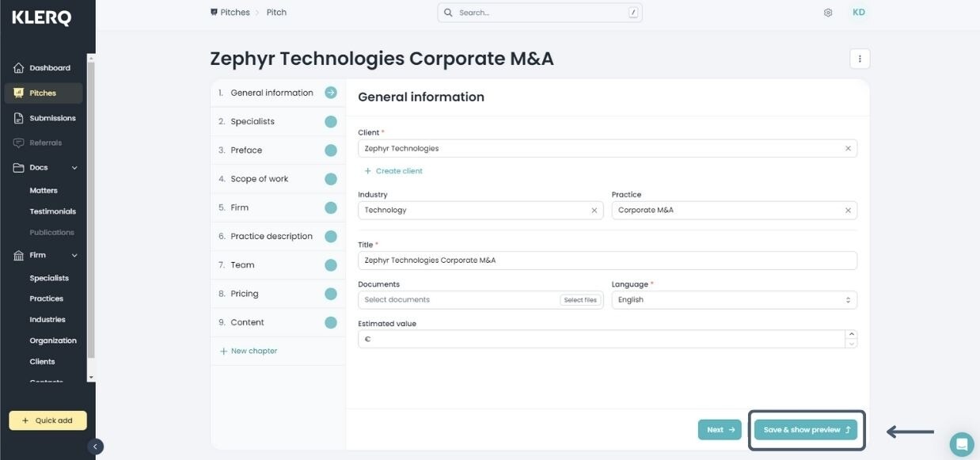Click the sidebar scrollbar down arrow
Screen dimensions: 980x460
(x=91, y=377)
